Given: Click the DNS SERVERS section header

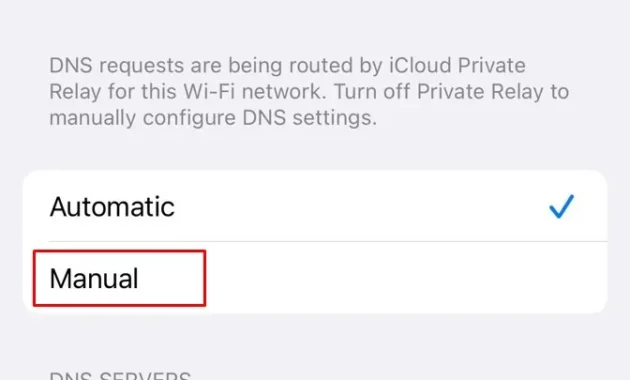Looking at the screenshot, I should point(120,376).
